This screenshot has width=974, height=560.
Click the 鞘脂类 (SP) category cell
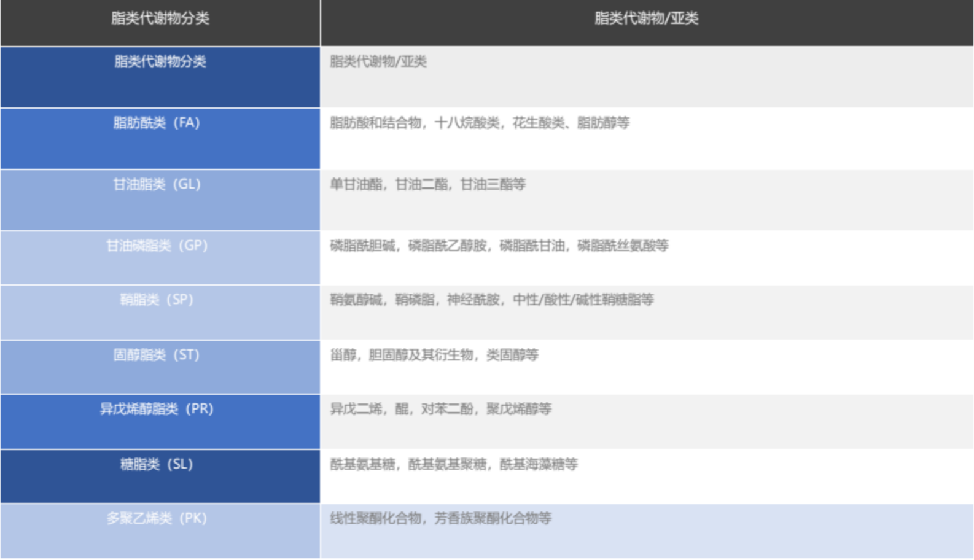(x=157, y=300)
